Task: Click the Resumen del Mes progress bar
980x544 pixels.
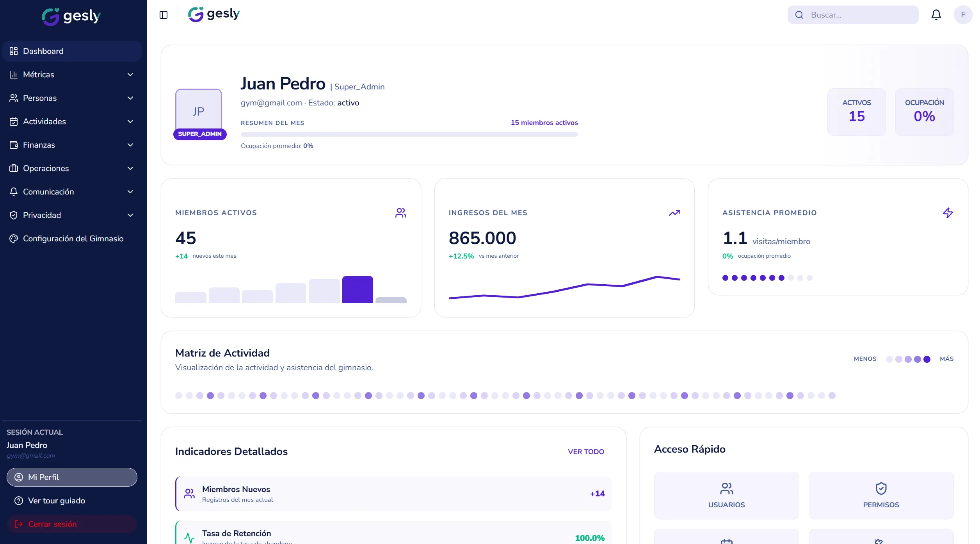Action: 409,134
